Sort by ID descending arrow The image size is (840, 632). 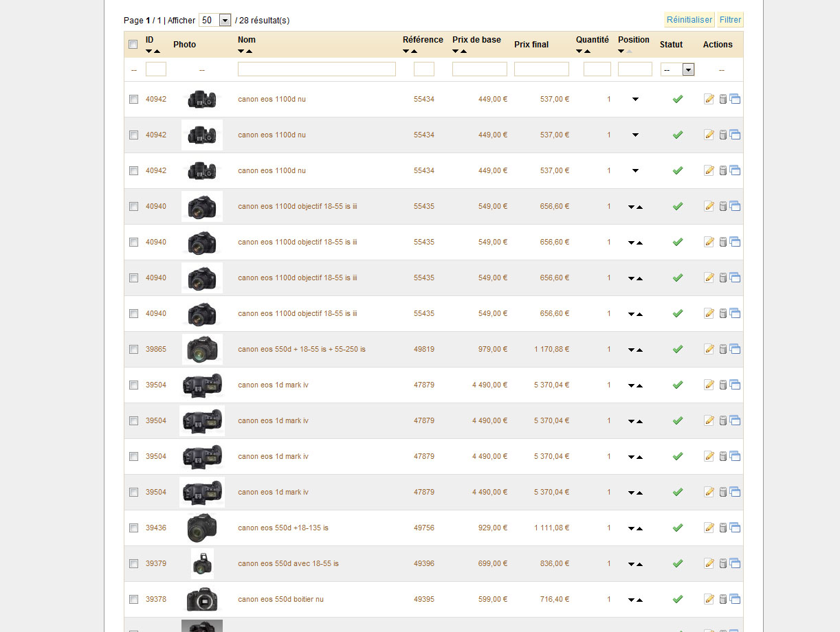(149, 52)
